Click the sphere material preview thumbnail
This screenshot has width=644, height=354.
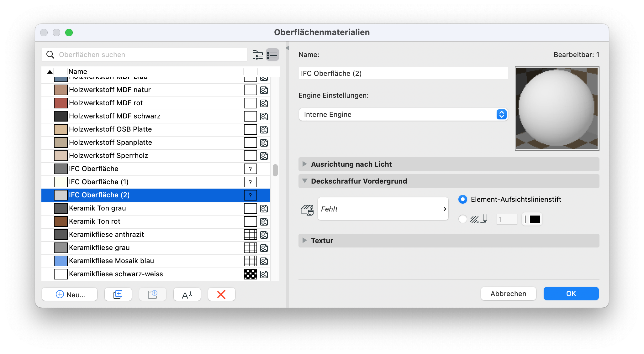click(557, 108)
